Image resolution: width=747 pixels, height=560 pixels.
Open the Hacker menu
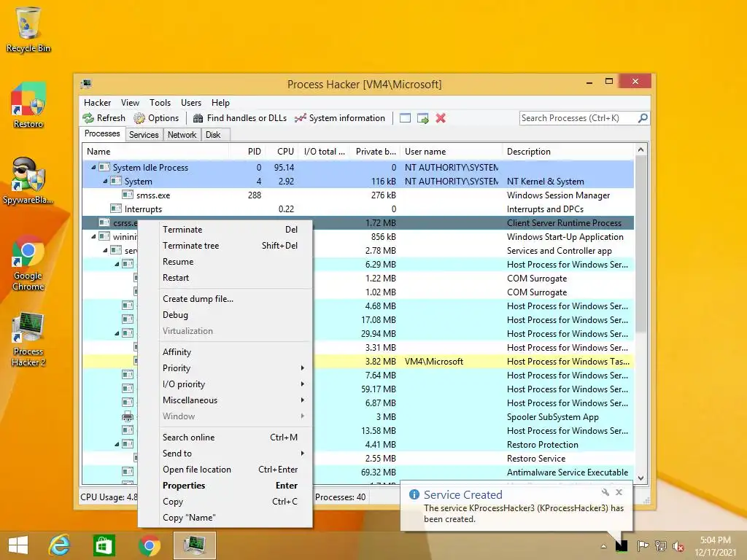pos(97,103)
